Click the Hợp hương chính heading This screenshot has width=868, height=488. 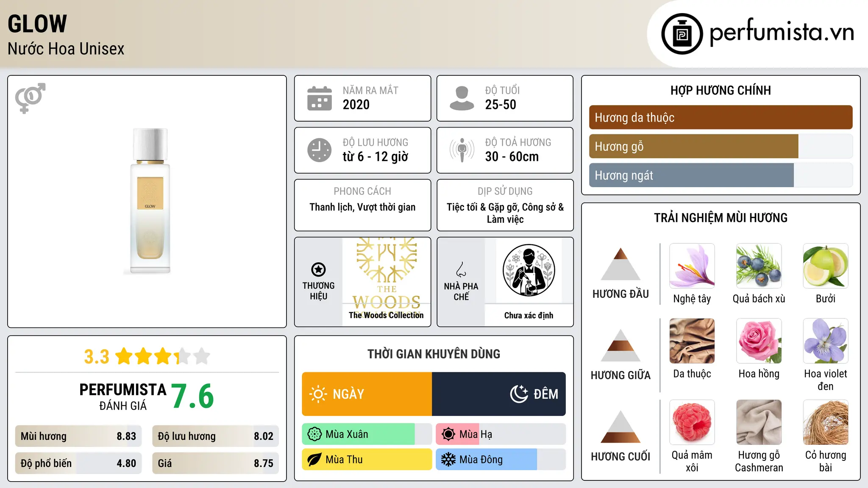pyautogui.click(x=721, y=90)
